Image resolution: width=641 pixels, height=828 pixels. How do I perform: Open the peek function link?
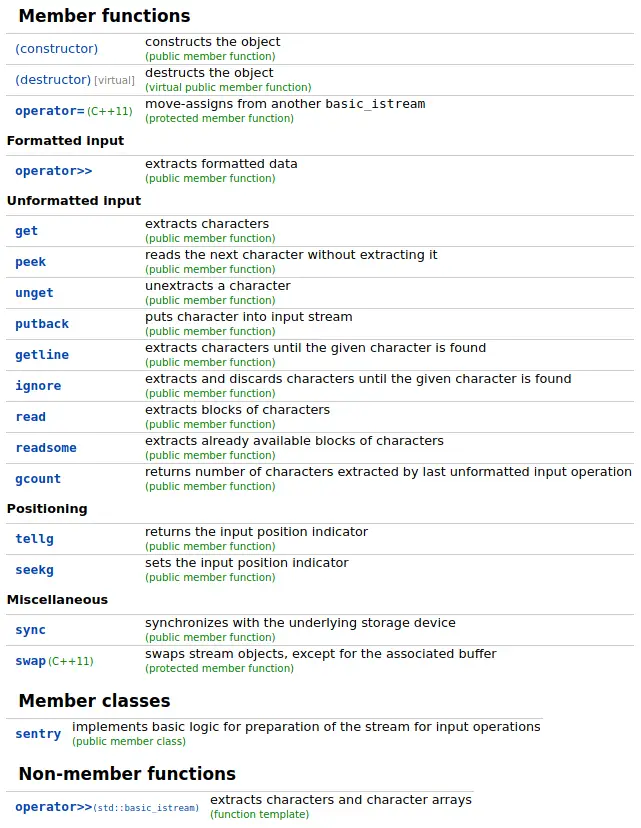pyautogui.click(x=30, y=262)
